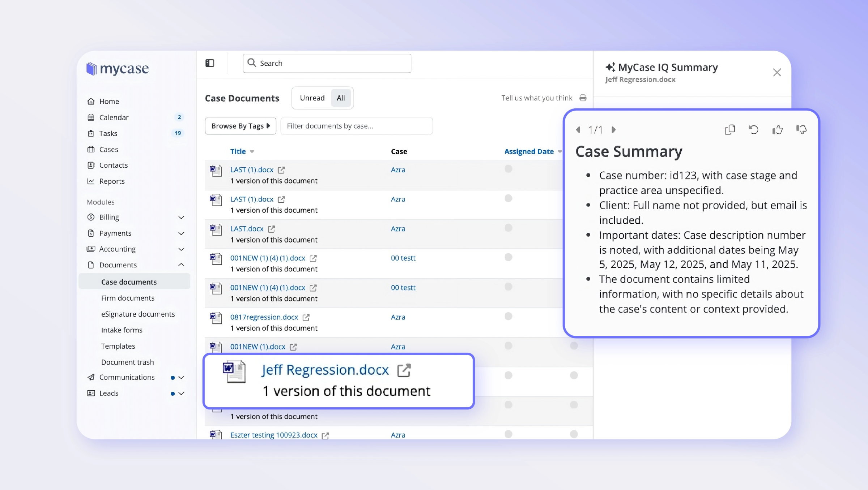Collapse the Documents section
This screenshot has width=868, height=490.
[181, 265]
